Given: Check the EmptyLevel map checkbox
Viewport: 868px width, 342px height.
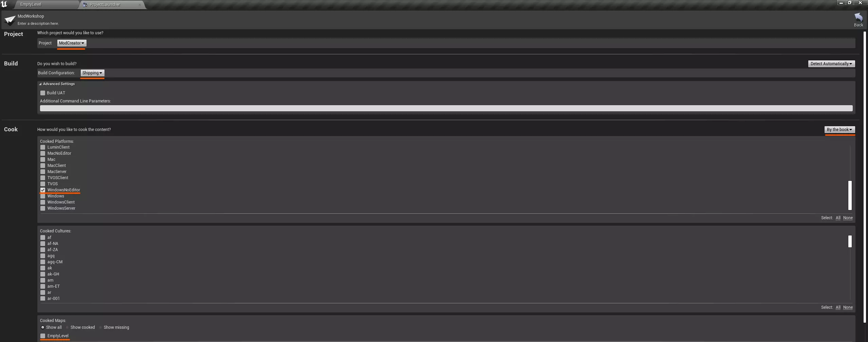Looking at the screenshot, I should (43, 336).
